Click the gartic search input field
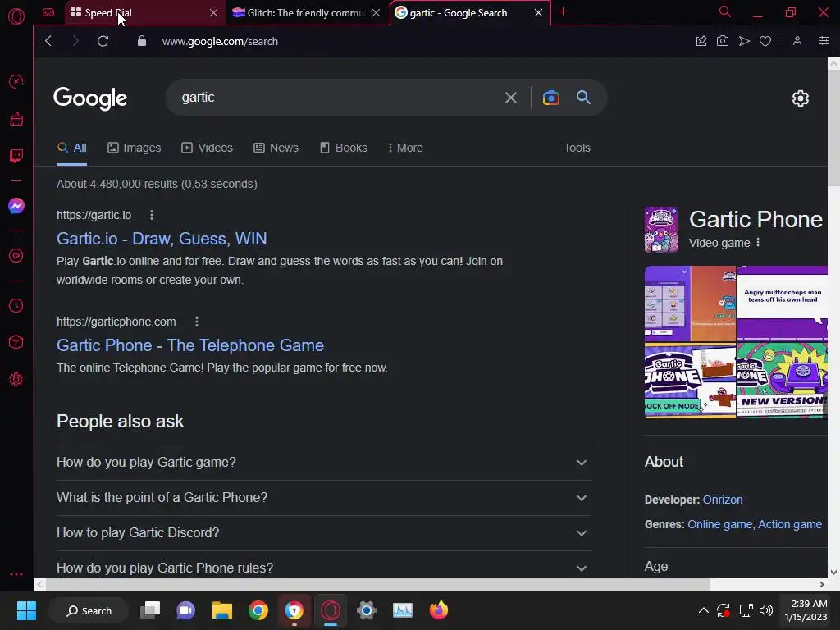The height and width of the screenshot is (630, 840). click(337, 98)
